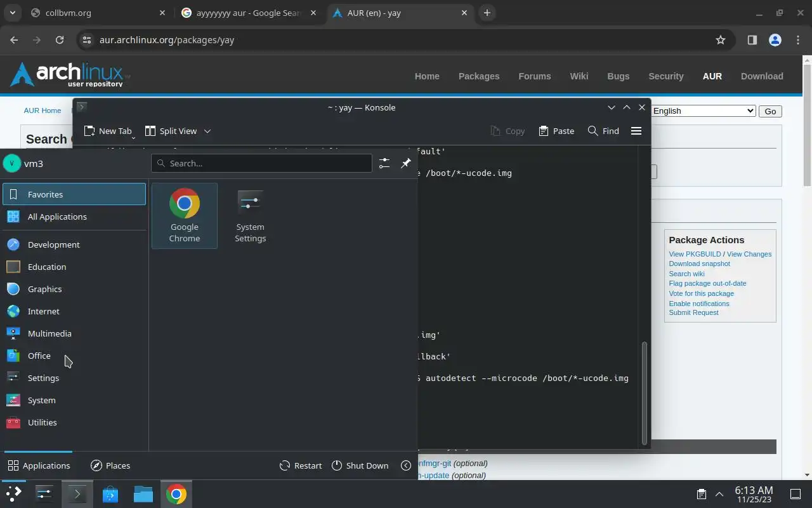The image size is (812, 508).
Task: Open Chrome profile icon
Action: (x=775, y=40)
